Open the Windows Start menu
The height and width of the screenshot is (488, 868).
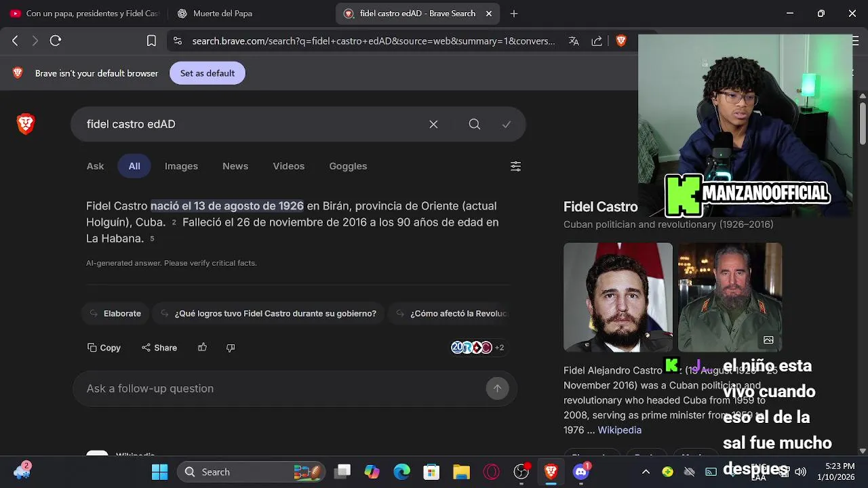[x=159, y=472]
